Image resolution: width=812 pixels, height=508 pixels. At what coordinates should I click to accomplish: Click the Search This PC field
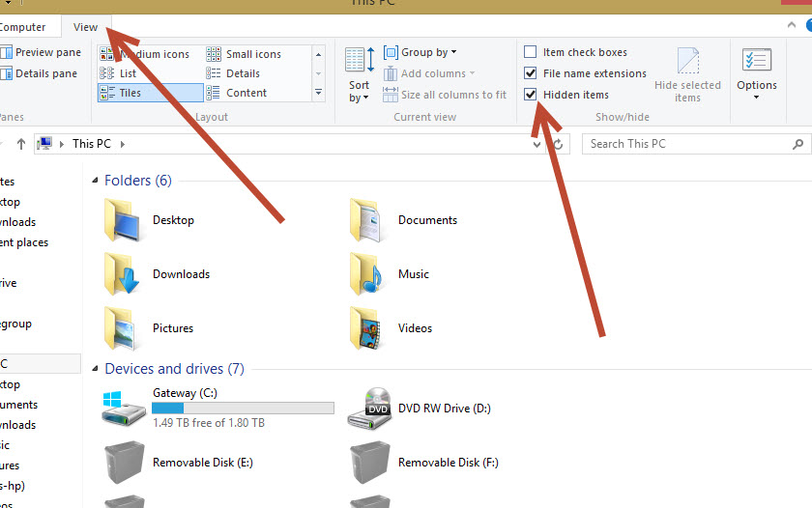686,144
